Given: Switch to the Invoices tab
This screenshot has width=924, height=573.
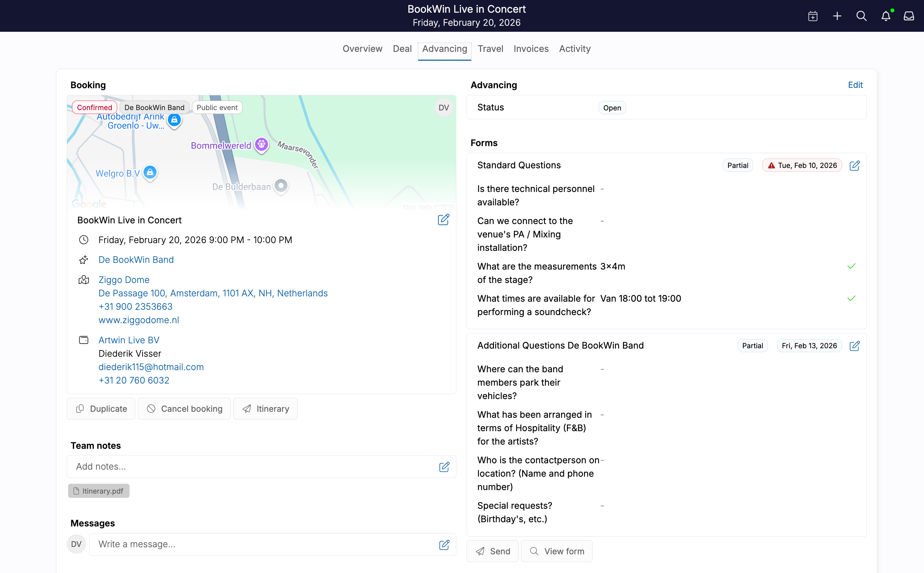Looking at the screenshot, I should (530, 49).
